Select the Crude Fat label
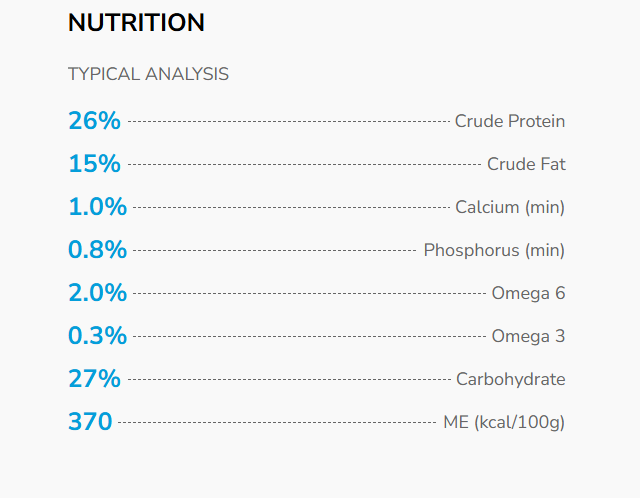640x498 pixels. [526, 164]
